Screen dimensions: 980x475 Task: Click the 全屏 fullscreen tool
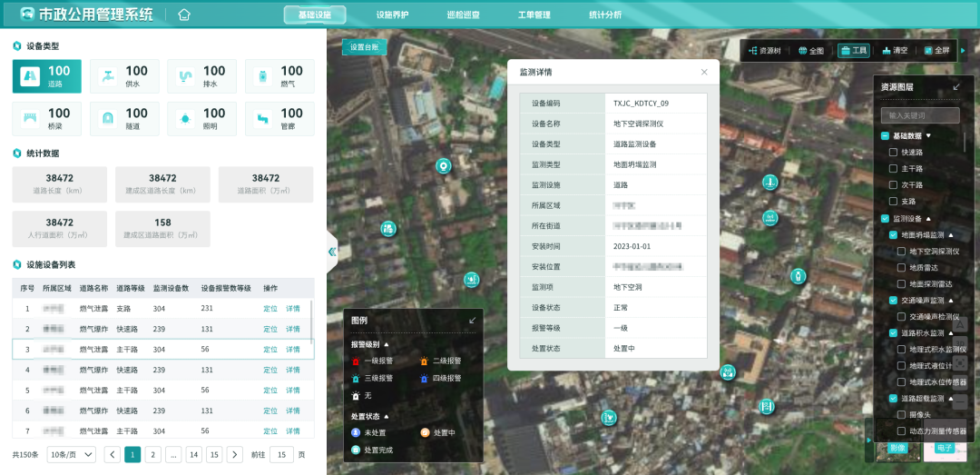936,51
